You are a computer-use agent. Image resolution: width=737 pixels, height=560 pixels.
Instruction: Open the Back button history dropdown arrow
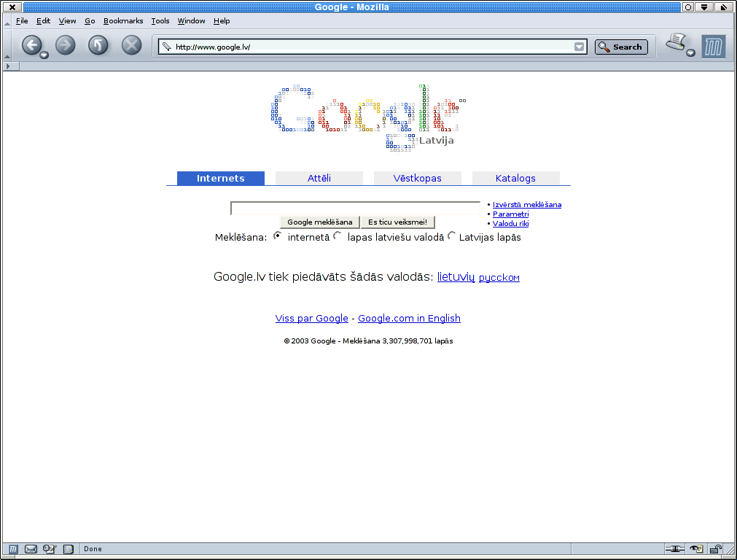point(44,55)
